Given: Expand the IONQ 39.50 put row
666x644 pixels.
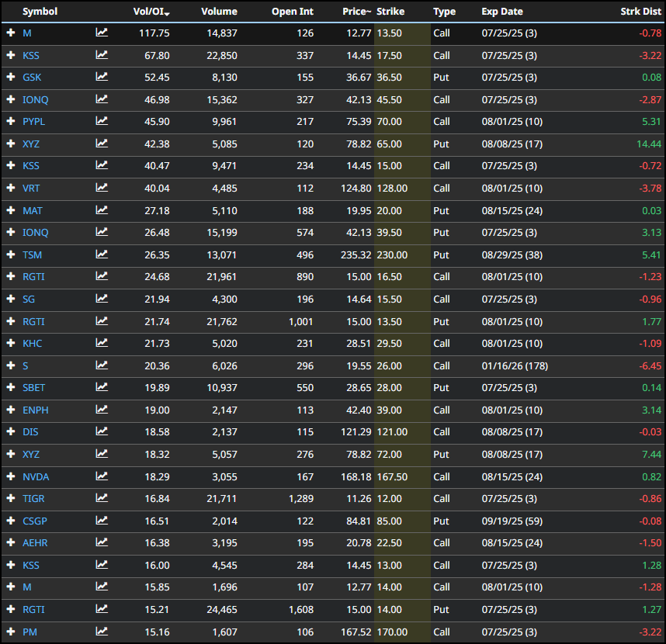Looking at the screenshot, I should tap(11, 232).
